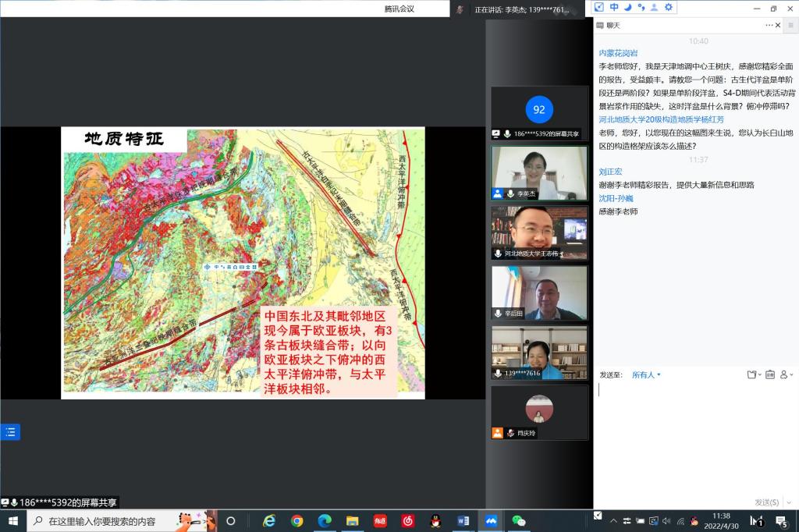Open Tencent Meeting icon in taskbar
Viewport: 799px width, 532px height.
tap(491, 521)
